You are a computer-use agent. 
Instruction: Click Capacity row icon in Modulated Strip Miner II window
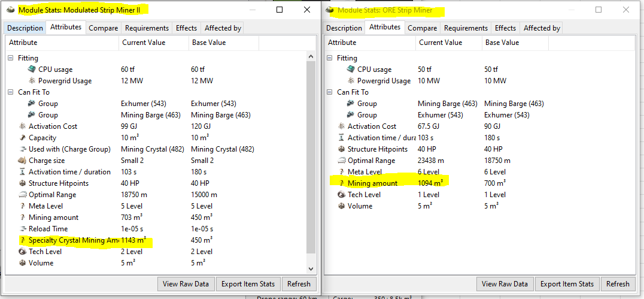pos(22,138)
